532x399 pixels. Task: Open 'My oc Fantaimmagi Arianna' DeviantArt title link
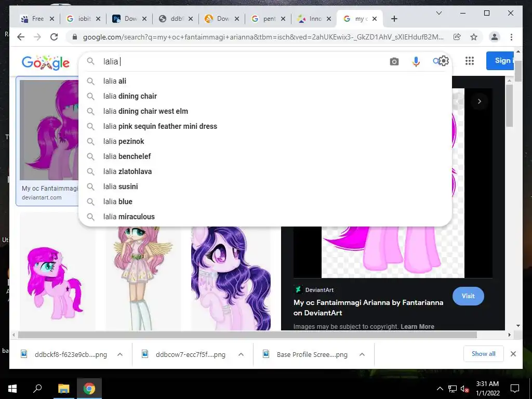368,308
